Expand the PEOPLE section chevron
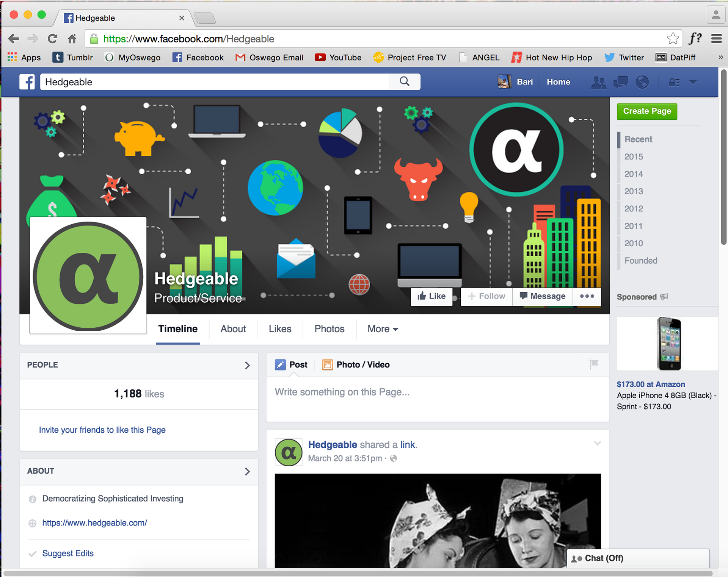728x577 pixels. point(247,365)
